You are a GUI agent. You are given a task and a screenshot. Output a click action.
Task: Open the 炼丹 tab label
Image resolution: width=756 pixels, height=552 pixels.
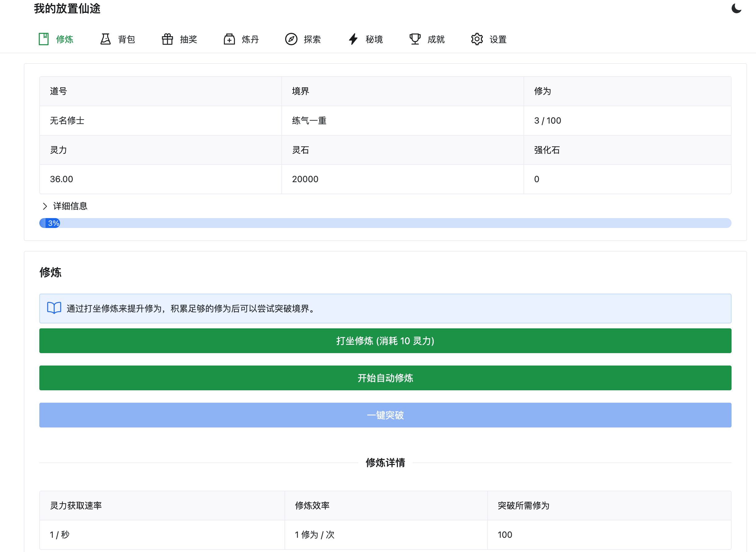click(250, 39)
